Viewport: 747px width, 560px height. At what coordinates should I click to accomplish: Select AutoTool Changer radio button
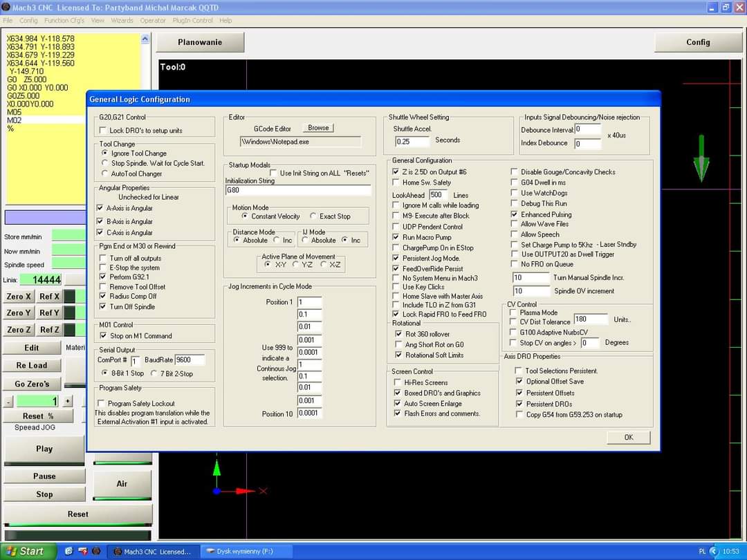pyautogui.click(x=105, y=174)
